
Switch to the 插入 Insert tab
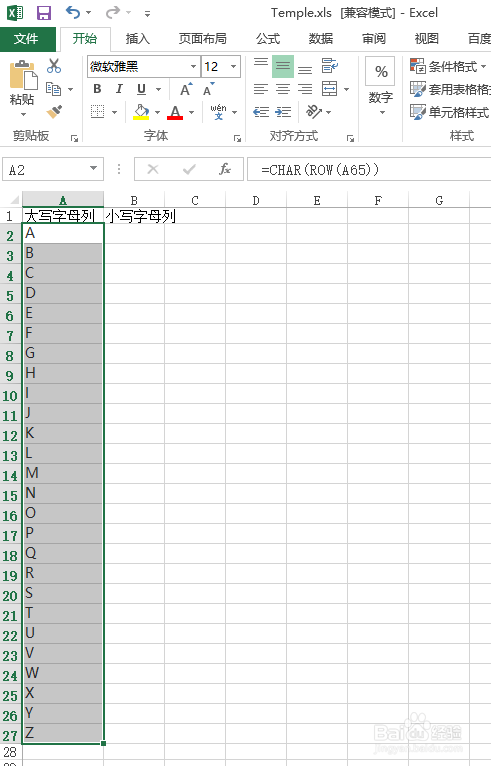coord(137,39)
